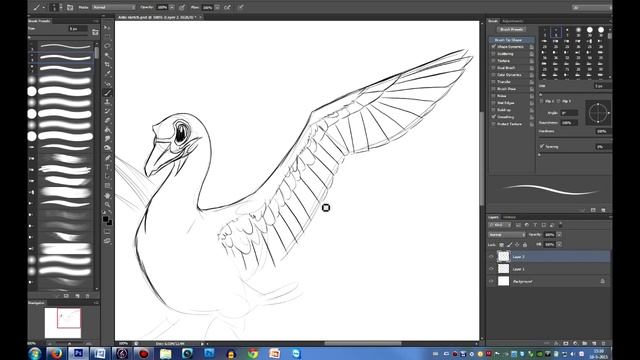Select Layer 1 in Layers panel

click(x=549, y=269)
